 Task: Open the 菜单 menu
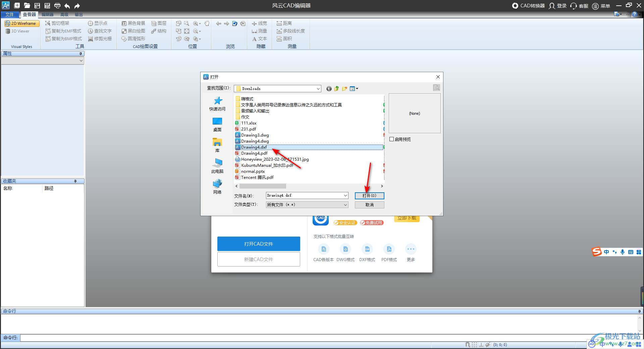point(601,6)
